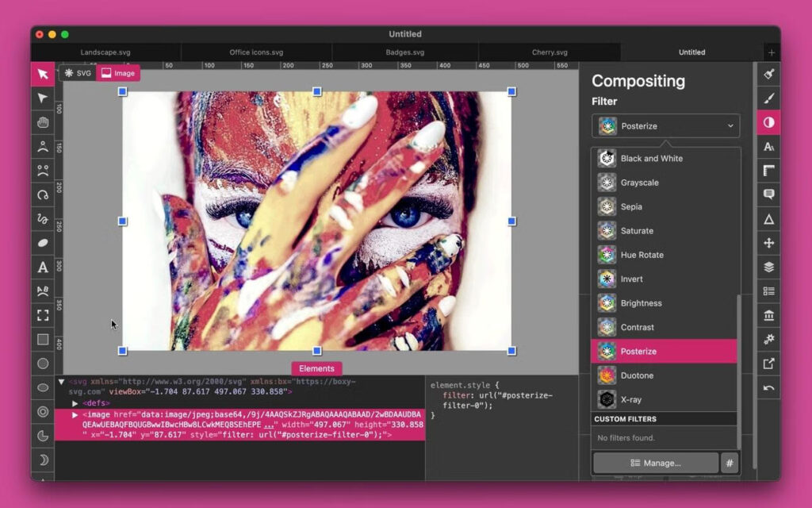Click the Elements button under the canvas
The image size is (812, 508).
point(316,368)
